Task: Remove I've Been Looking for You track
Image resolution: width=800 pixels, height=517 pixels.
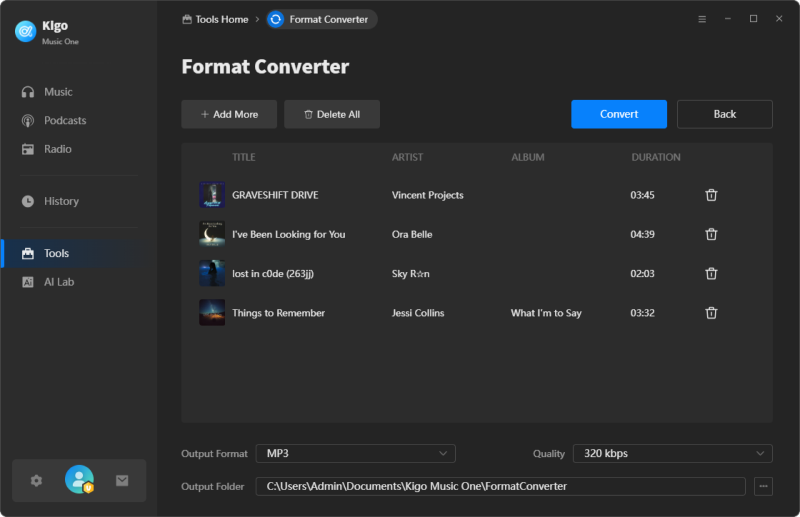Action: click(711, 234)
